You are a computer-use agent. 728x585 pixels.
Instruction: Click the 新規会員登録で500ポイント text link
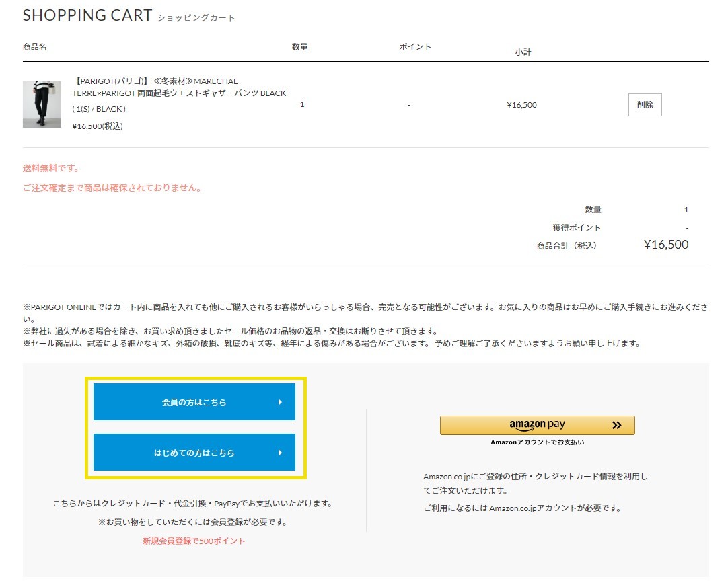tap(194, 541)
